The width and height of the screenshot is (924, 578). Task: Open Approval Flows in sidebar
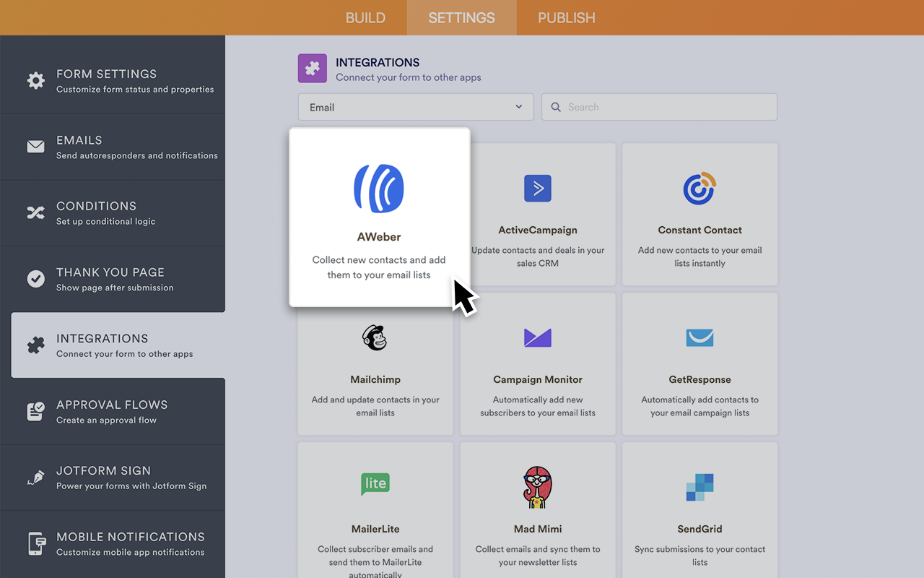[113, 411]
